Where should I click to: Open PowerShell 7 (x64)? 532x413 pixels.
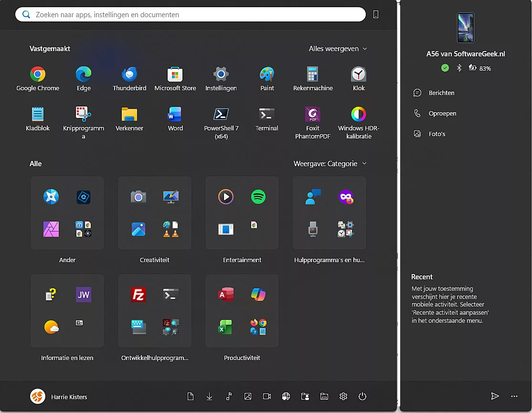click(x=221, y=116)
